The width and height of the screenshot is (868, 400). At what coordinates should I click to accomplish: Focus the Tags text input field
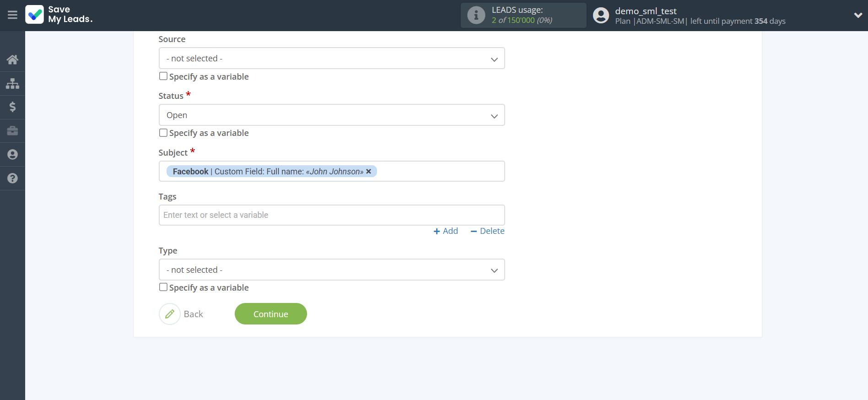click(331, 215)
